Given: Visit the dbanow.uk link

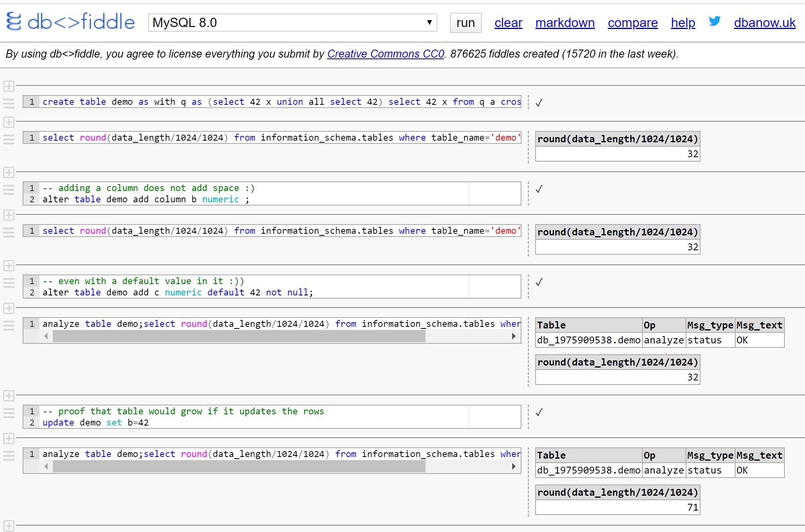Looking at the screenshot, I should pos(764,23).
